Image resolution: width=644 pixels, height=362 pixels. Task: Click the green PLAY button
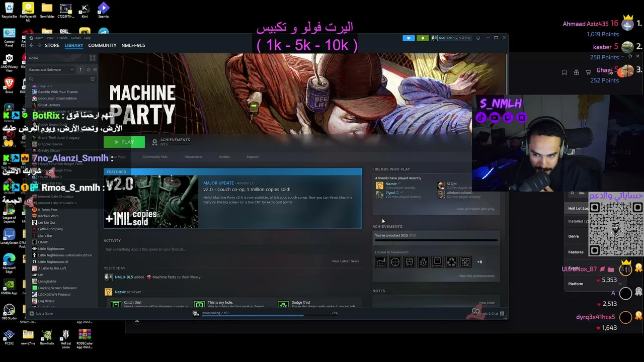pos(124,142)
